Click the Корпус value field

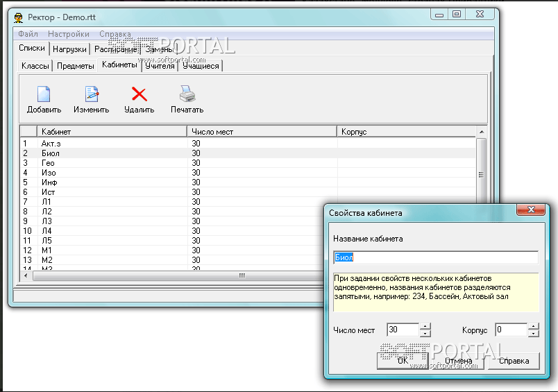[511, 330]
